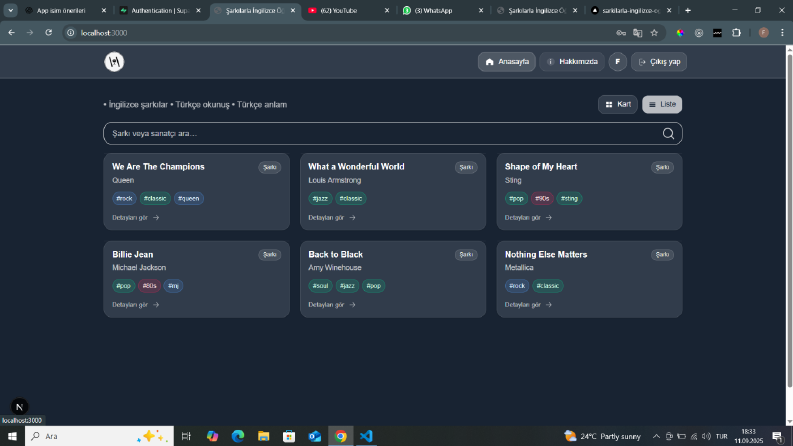Open Nothing Else Matters title
The width and height of the screenshot is (793, 446).
coord(546,254)
